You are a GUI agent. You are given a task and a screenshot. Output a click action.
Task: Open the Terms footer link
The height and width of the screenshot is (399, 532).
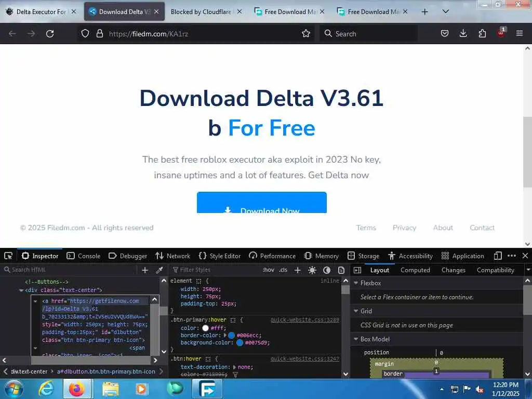coord(366,228)
